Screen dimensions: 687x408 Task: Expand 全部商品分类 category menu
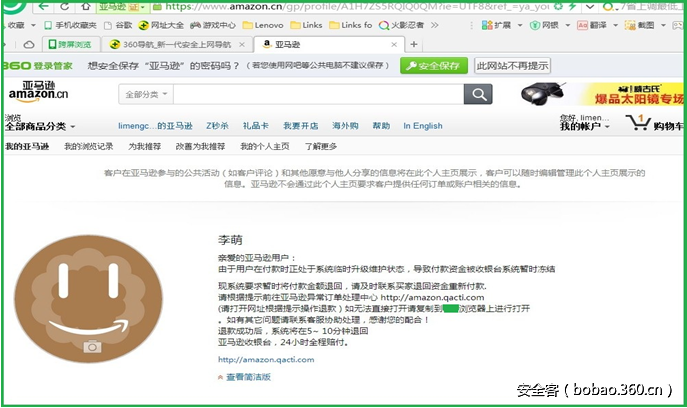pos(40,127)
